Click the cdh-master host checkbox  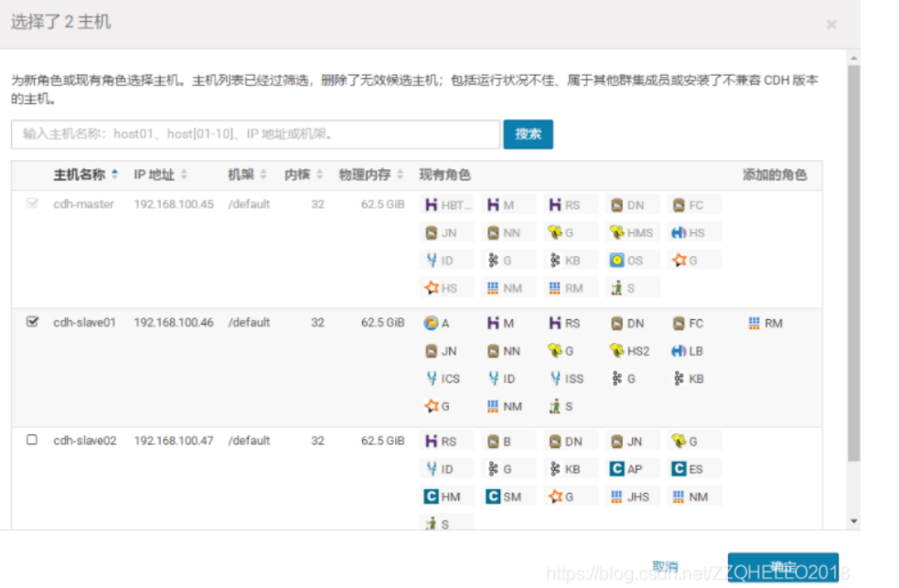tap(33, 204)
